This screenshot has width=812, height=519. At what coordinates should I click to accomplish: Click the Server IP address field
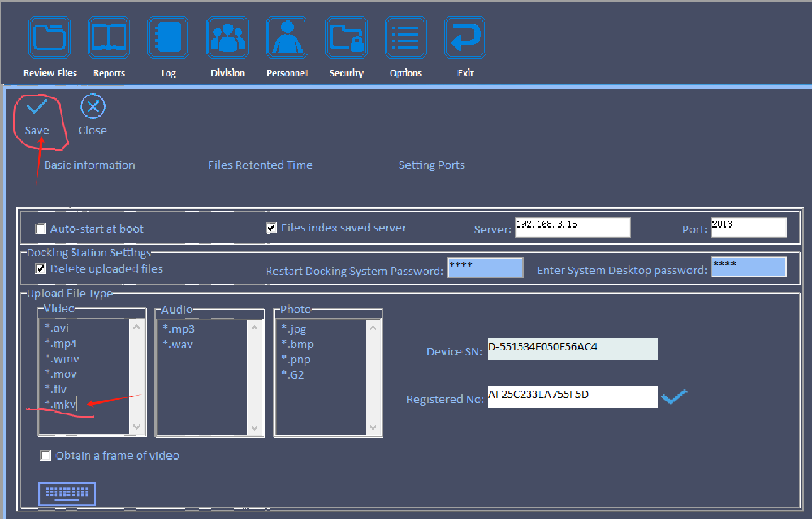pos(573,228)
